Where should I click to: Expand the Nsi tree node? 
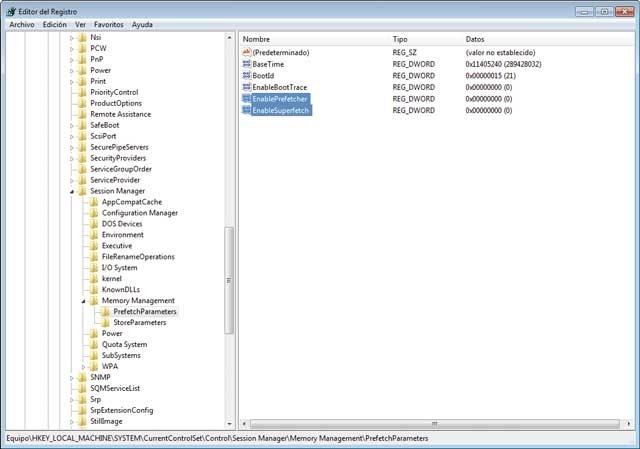71,38
